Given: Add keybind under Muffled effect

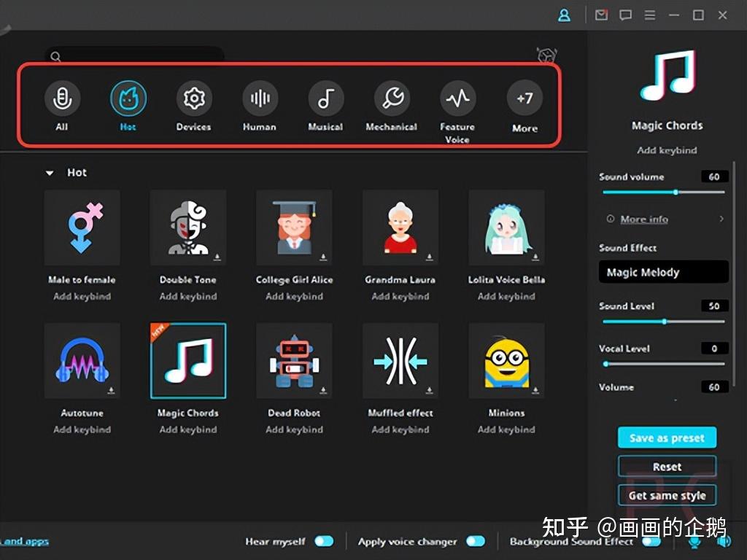Looking at the screenshot, I should point(400,429).
